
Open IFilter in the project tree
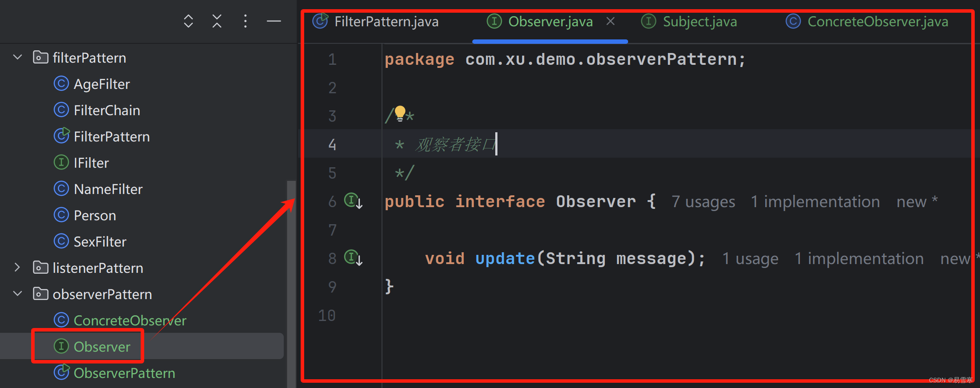91,163
